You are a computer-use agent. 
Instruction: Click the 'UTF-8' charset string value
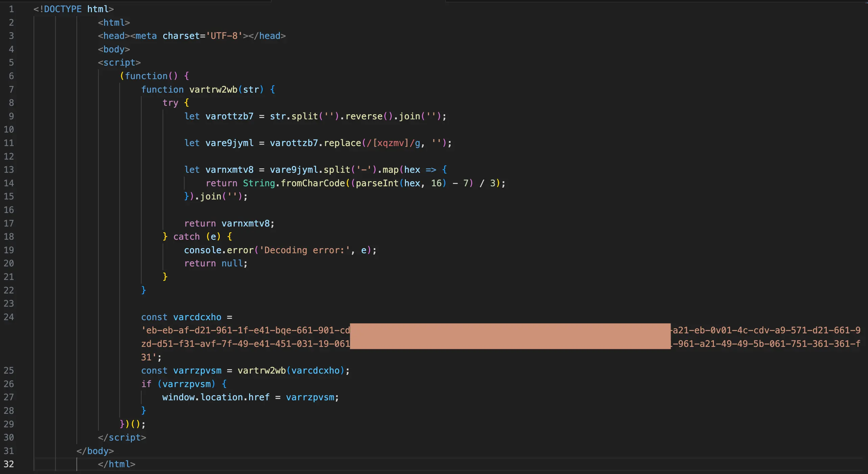click(x=224, y=36)
